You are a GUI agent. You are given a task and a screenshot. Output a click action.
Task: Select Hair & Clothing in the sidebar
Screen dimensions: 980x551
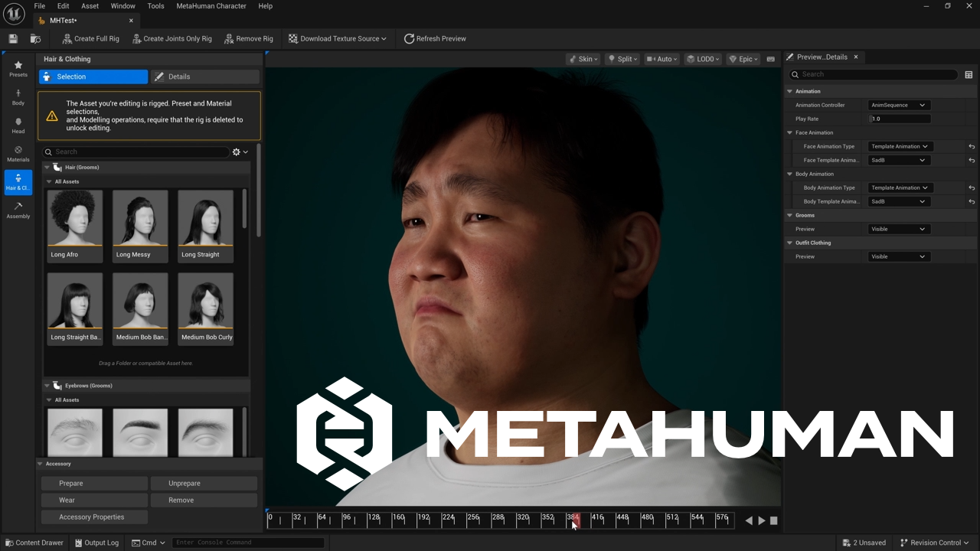click(x=18, y=182)
